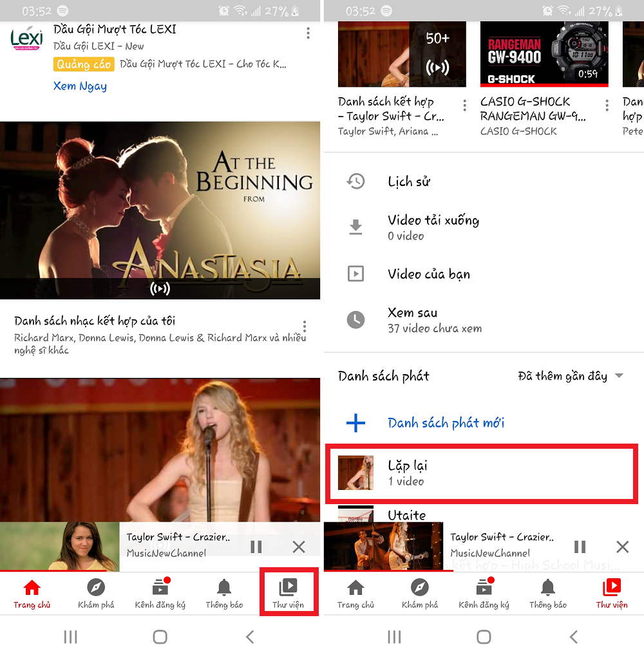The height and width of the screenshot is (658, 644).
Task: Close mini player in left screen
Action: coord(299,547)
